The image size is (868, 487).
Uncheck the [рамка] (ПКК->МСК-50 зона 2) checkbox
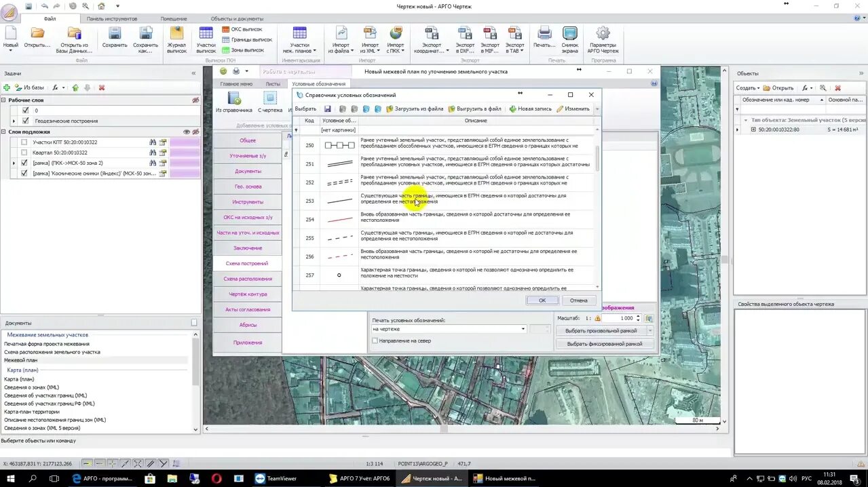[x=24, y=163]
